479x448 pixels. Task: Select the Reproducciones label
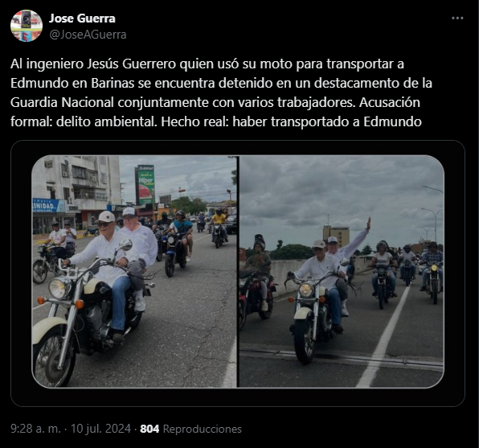[x=203, y=429]
